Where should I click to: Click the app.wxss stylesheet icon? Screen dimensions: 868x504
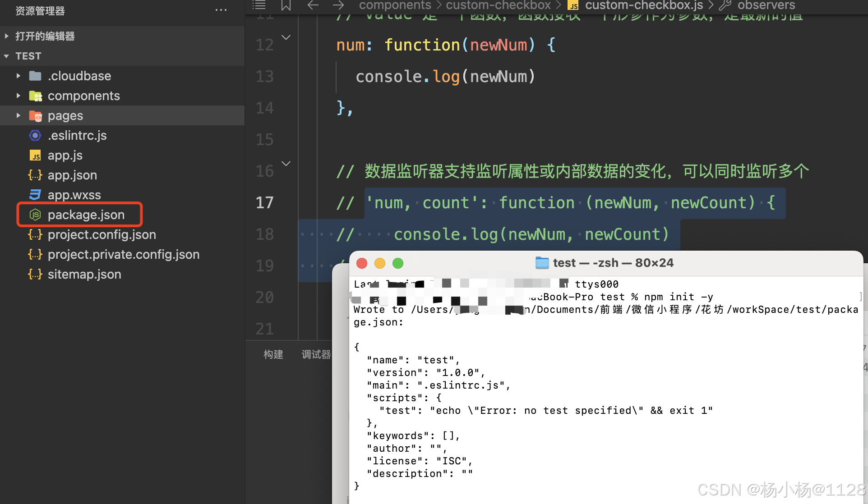pyautogui.click(x=35, y=195)
